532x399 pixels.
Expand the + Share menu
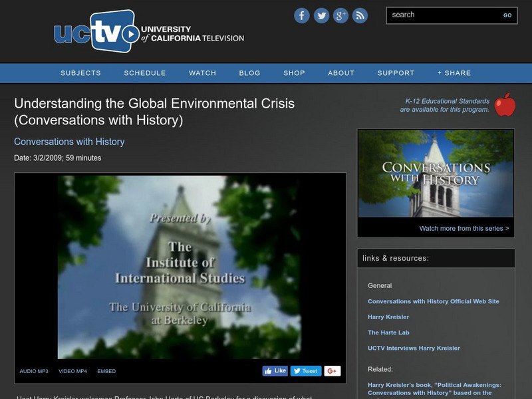pos(454,73)
